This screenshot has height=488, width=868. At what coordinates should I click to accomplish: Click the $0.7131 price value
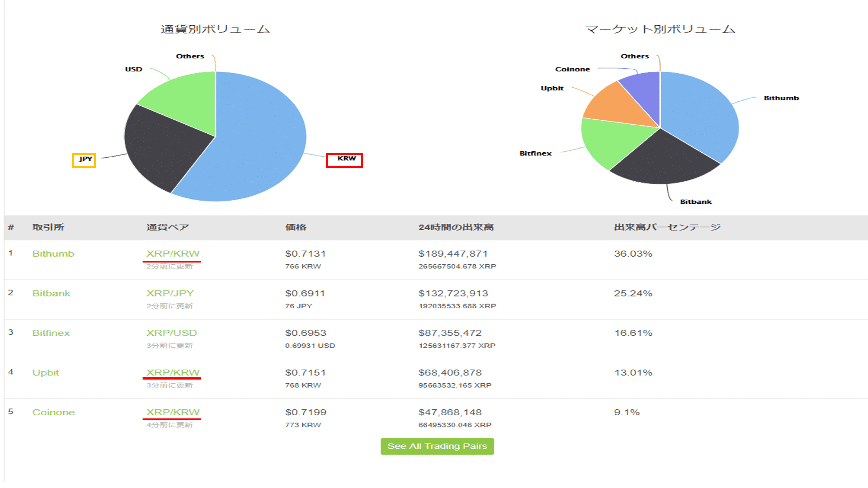click(x=306, y=254)
